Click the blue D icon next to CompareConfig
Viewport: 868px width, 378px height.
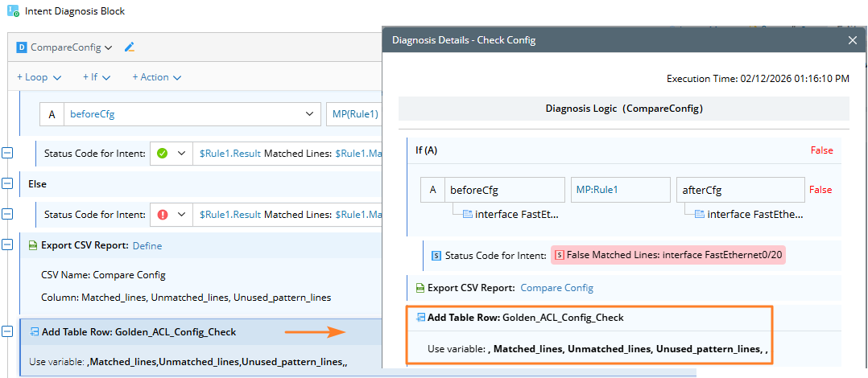tap(23, 47)
